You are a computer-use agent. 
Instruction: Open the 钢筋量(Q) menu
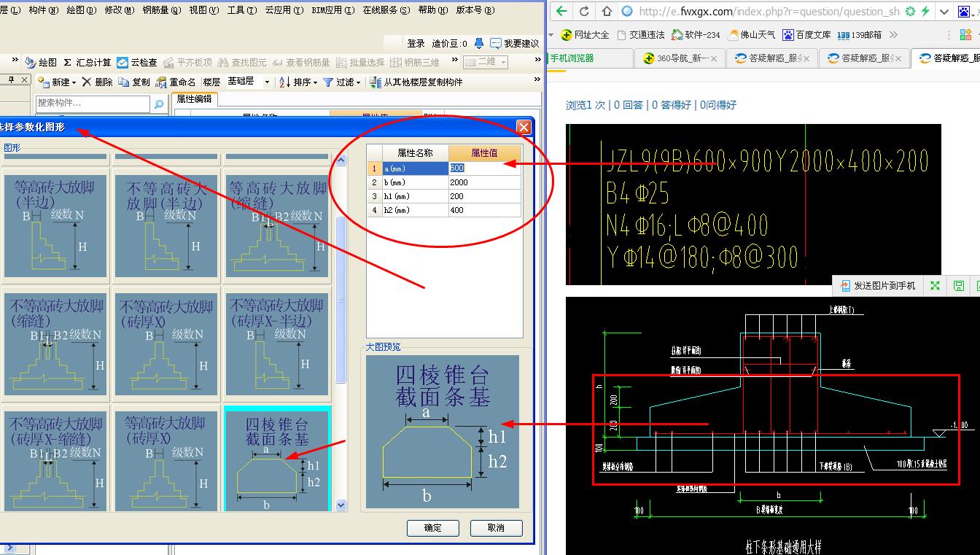coord(162,10)
